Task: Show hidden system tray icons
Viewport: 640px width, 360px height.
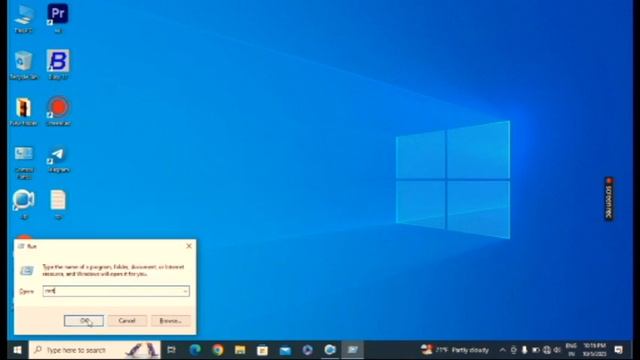Action: [x=502, y=350]
